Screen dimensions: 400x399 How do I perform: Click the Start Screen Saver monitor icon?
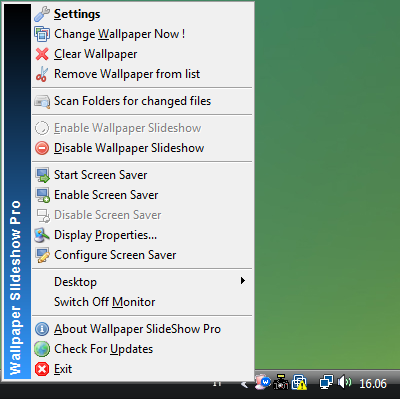pos(42,175)
